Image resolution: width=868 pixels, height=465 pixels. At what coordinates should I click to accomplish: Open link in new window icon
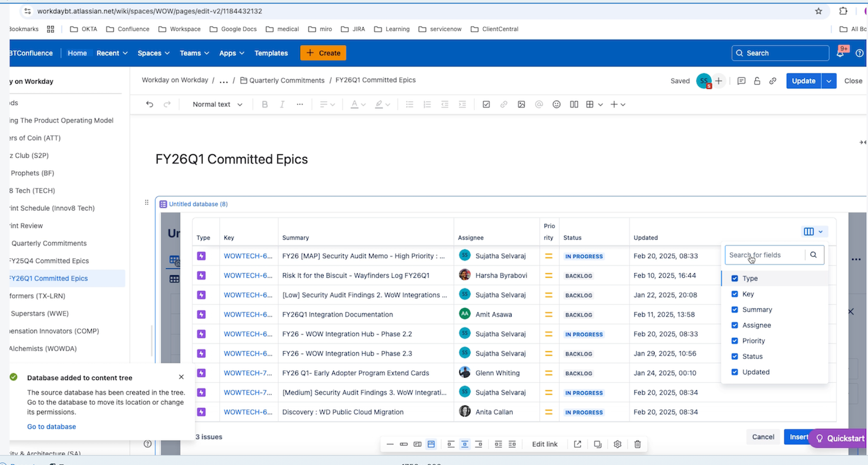coord(577,444)
